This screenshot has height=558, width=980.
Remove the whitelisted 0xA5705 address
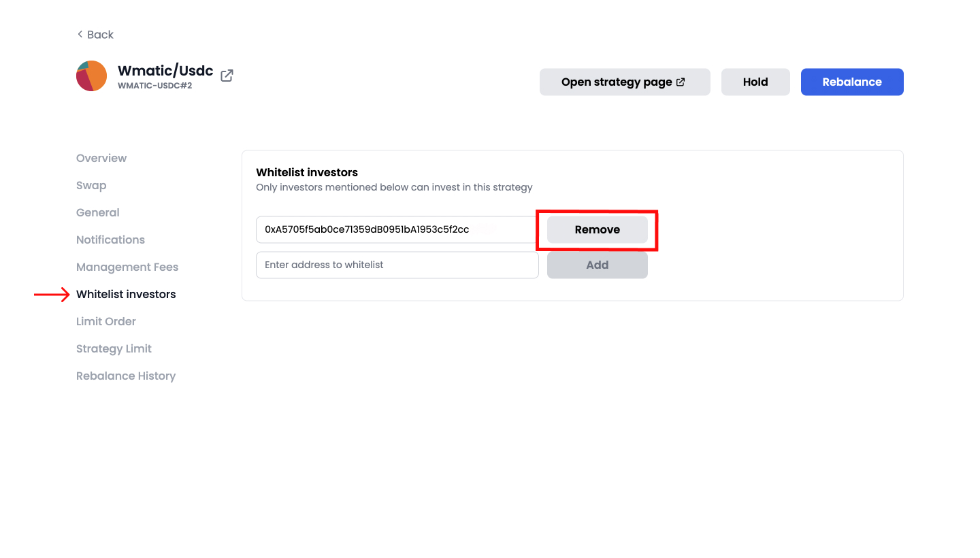click(597, 230)
